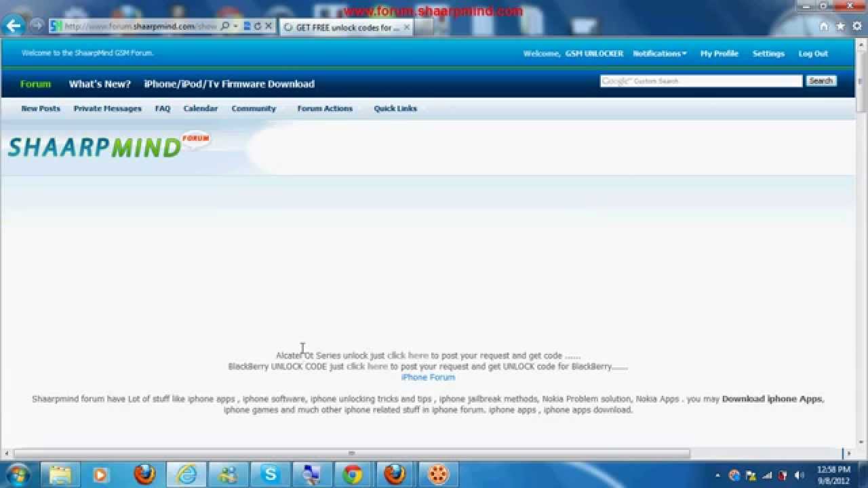Click the Google Custom Search field

(x=701, y=81)
